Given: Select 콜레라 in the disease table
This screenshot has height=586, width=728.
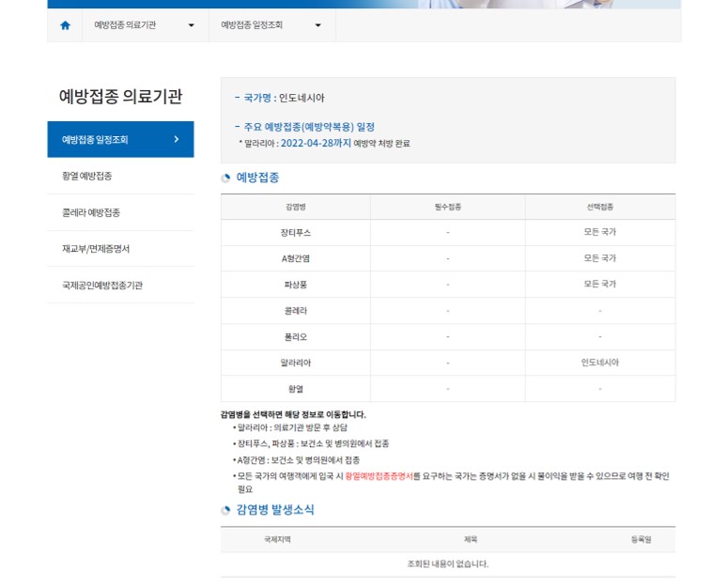Looking at the screenshot, I should coord(296,311).
